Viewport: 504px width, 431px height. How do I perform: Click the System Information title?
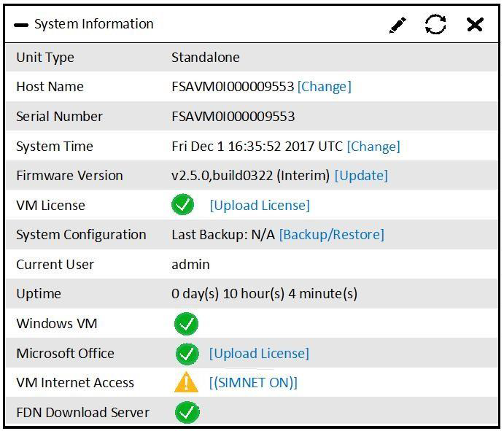(93, 24)
